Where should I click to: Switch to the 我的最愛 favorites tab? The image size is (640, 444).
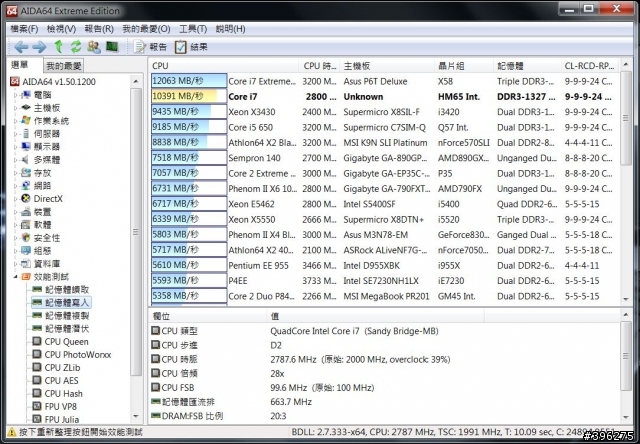point(64,66)
